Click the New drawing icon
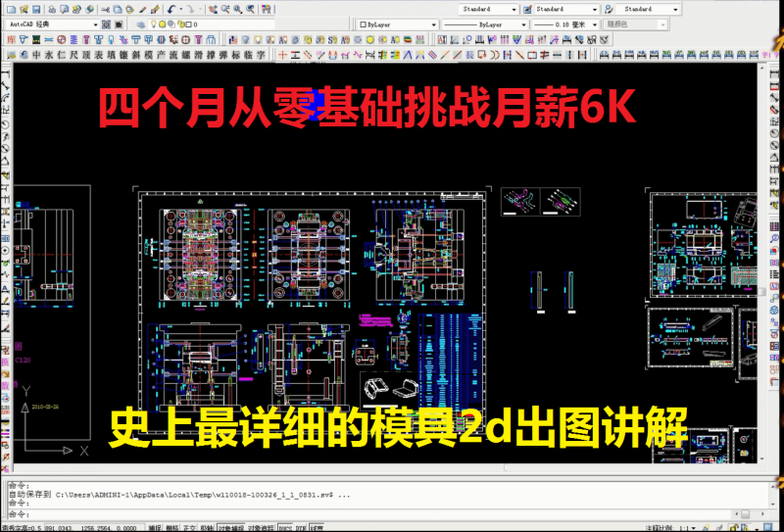The height and width of the screenshot is (532, 784). (12, 9)
